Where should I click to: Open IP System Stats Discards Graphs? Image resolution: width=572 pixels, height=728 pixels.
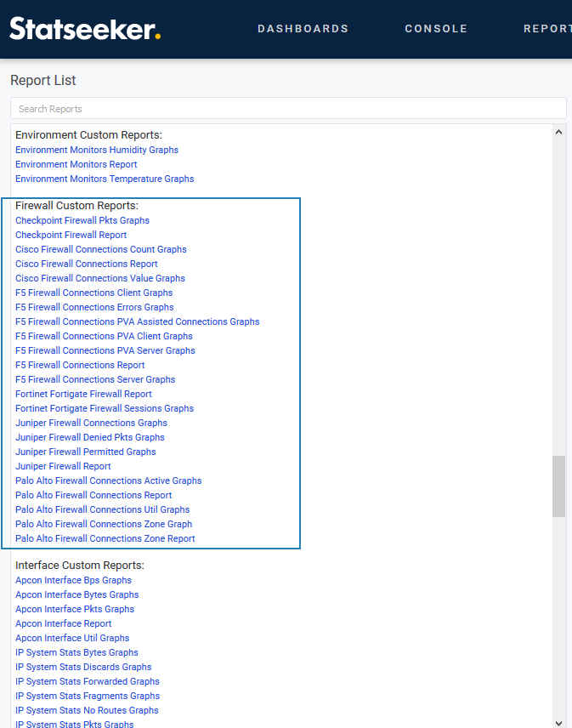pyautogui.click(x=83, y=667)
